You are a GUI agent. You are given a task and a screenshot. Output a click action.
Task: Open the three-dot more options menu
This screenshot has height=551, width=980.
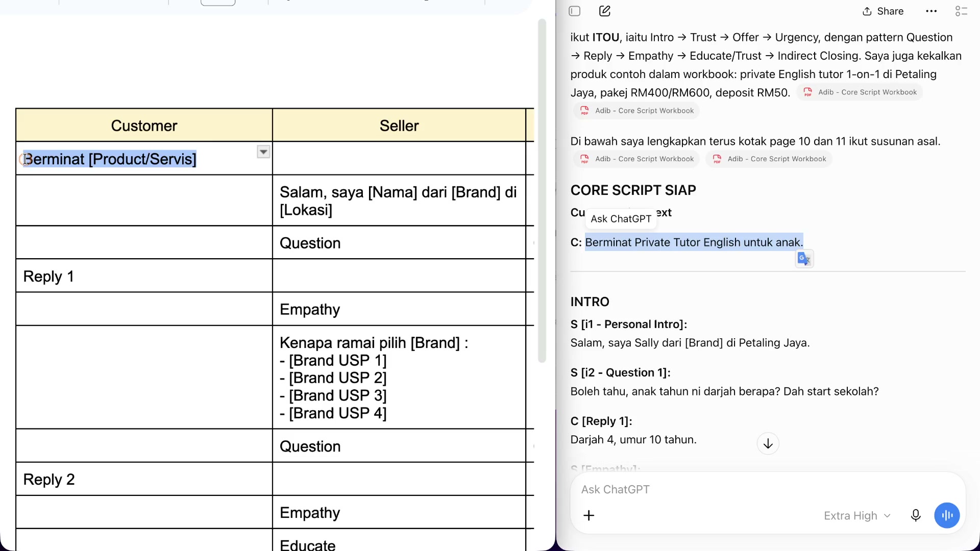(932, 11)
